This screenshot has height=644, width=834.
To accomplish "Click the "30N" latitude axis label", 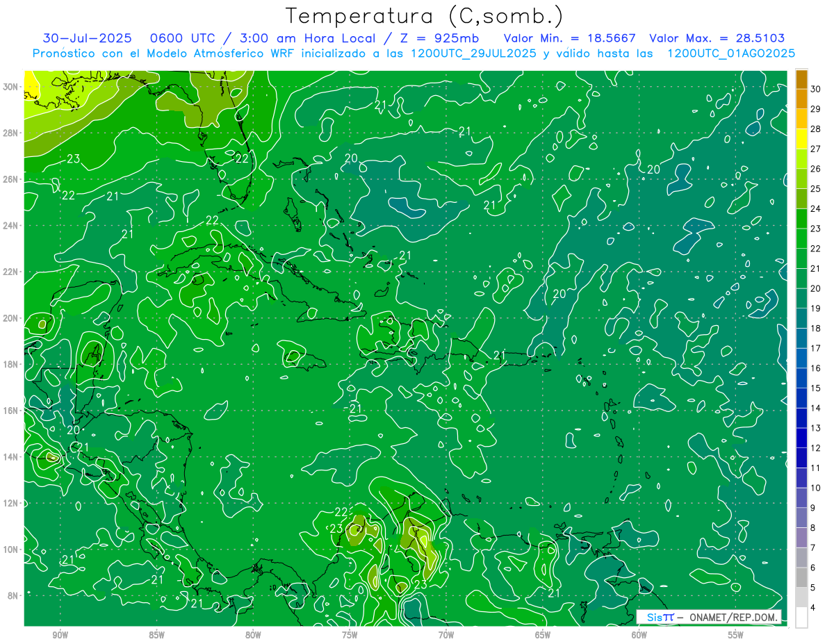I will 12,87.
